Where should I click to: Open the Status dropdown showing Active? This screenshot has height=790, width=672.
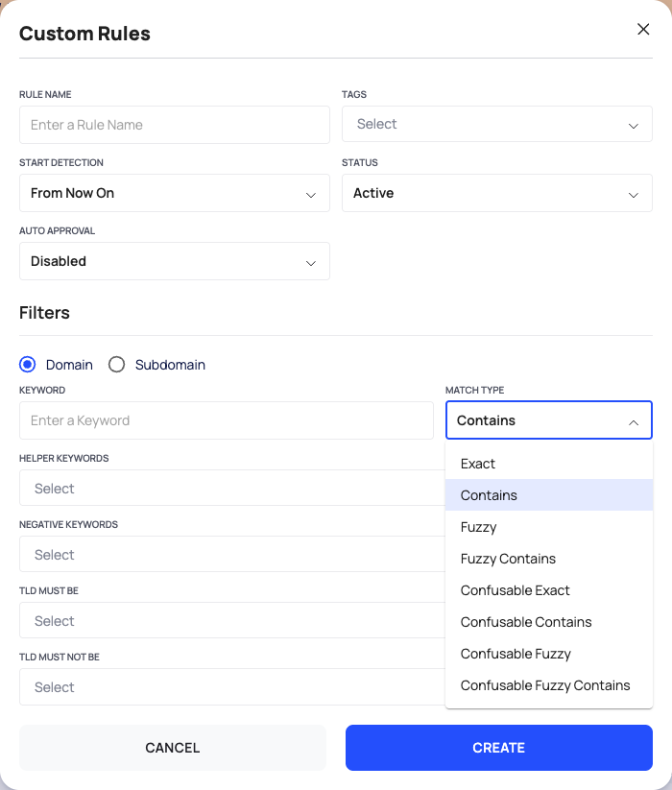tap(497, 193)
